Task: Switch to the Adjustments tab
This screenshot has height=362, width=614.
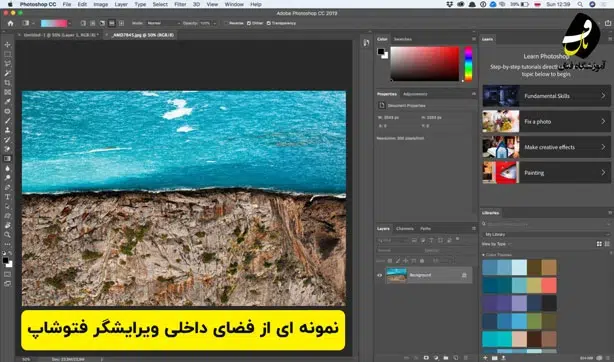Action: point(415,94)
